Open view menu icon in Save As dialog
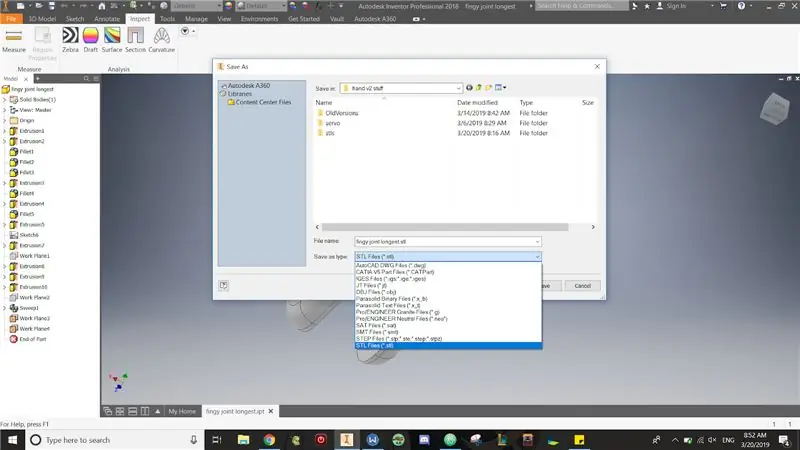 (x=500, y=88)
